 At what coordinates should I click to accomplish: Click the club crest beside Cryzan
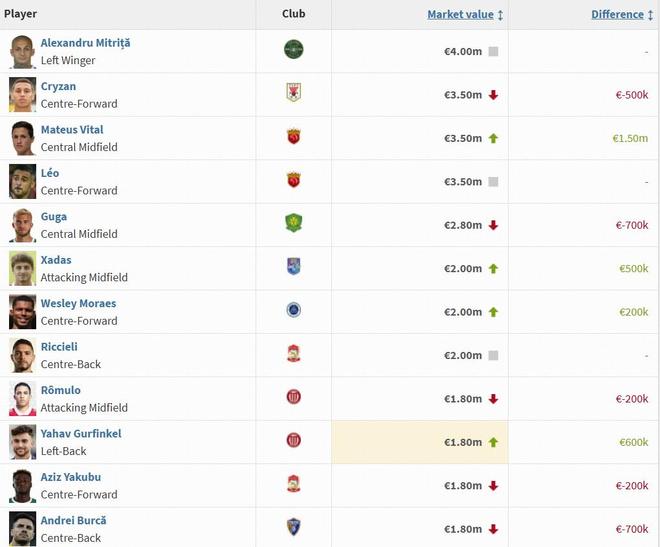click(293, 93)
